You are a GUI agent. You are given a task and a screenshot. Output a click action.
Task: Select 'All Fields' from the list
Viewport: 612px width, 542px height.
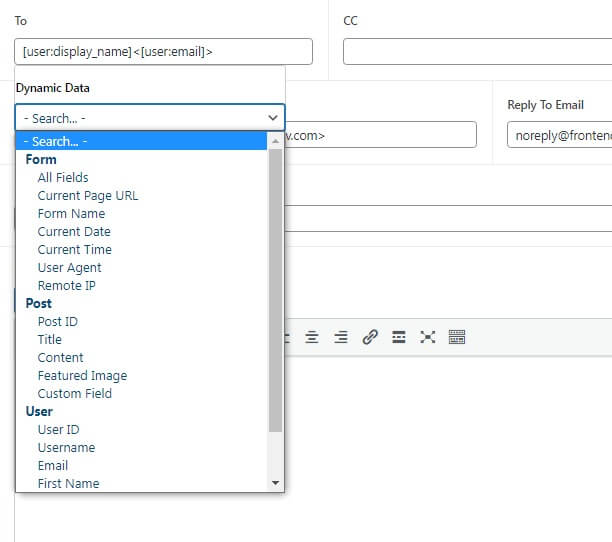(141, 178)
